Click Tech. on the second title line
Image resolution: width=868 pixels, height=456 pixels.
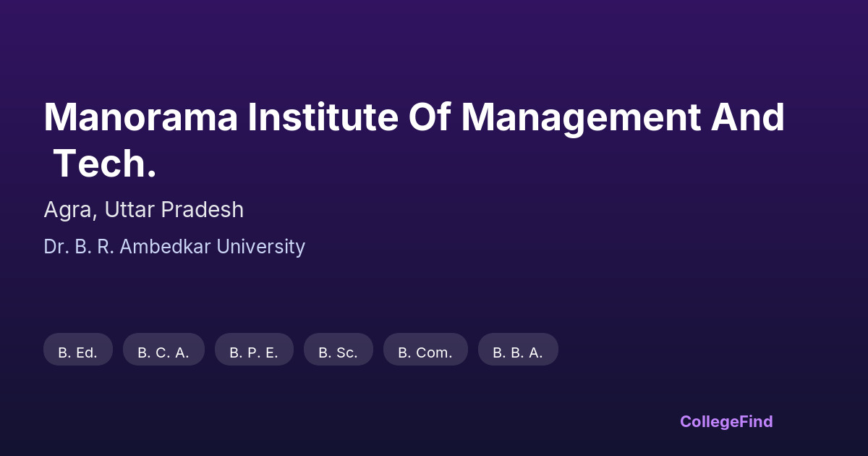[105, 164]
